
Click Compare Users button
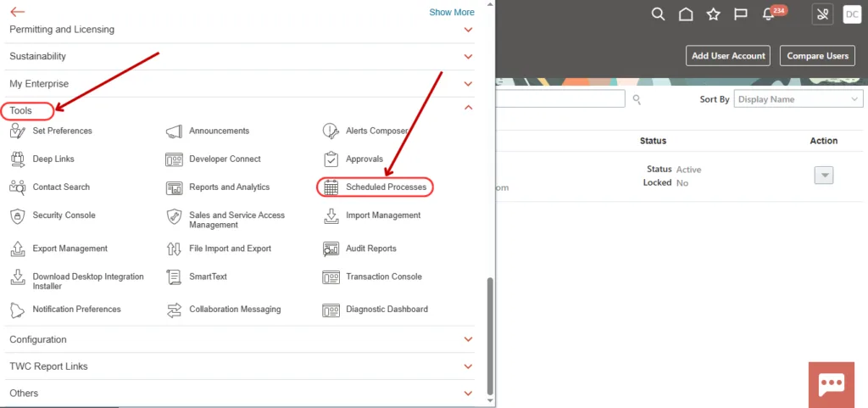click(818, 56)
